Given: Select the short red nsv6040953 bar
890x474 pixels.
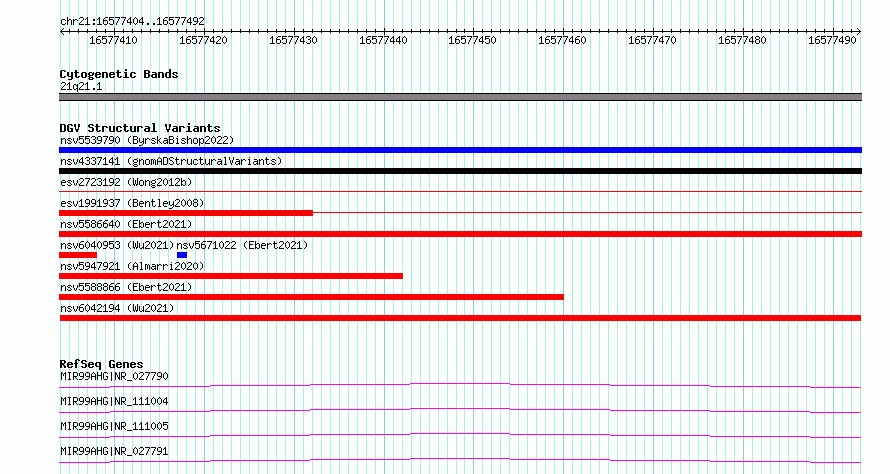Looking at the screenshot, I should (78, 255).
